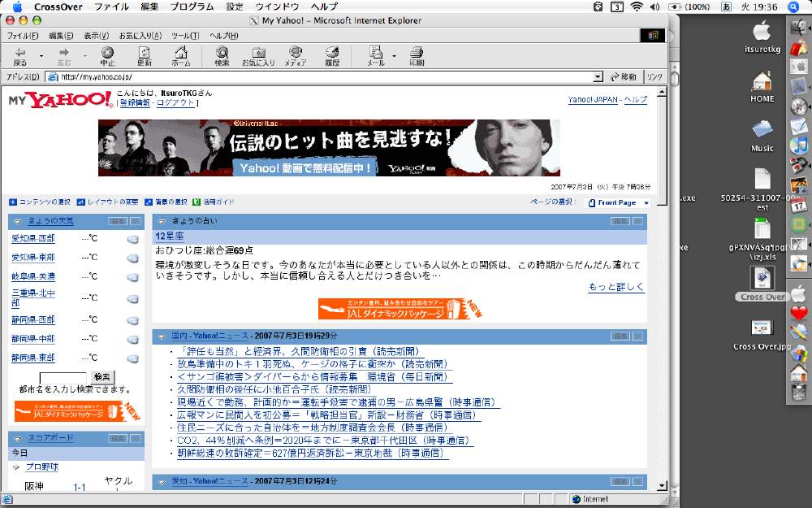Image resolution: width=812 pixels, height=508 pixels.
Task: Open the CO2 44%削減 news headline
Action: 326,440
